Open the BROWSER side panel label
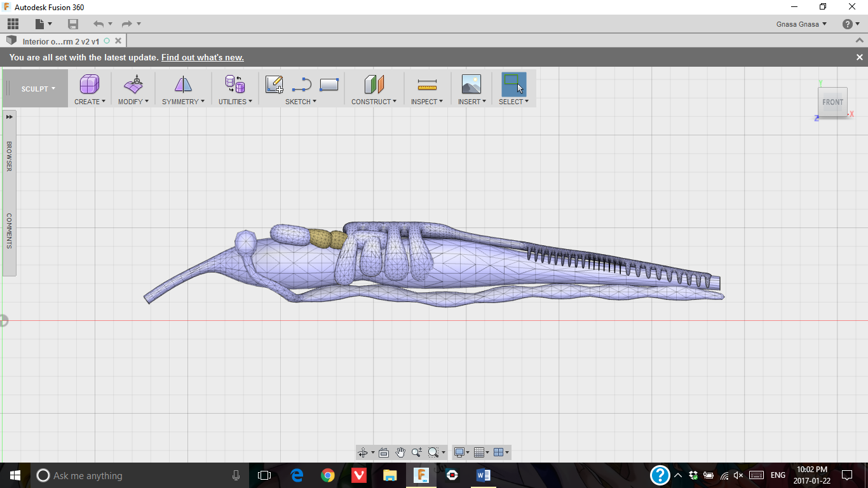This screenshot has height=488, width=868. point(10,156)
